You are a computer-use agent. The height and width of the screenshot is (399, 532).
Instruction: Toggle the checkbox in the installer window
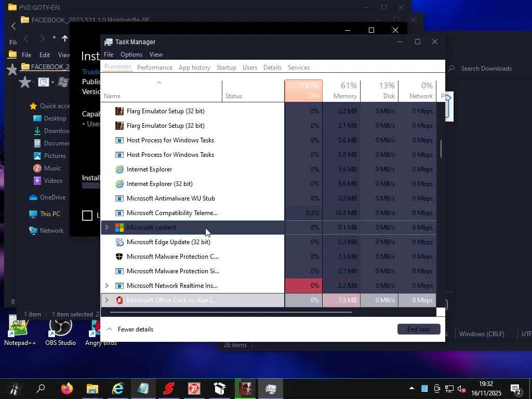pos(87,216)
